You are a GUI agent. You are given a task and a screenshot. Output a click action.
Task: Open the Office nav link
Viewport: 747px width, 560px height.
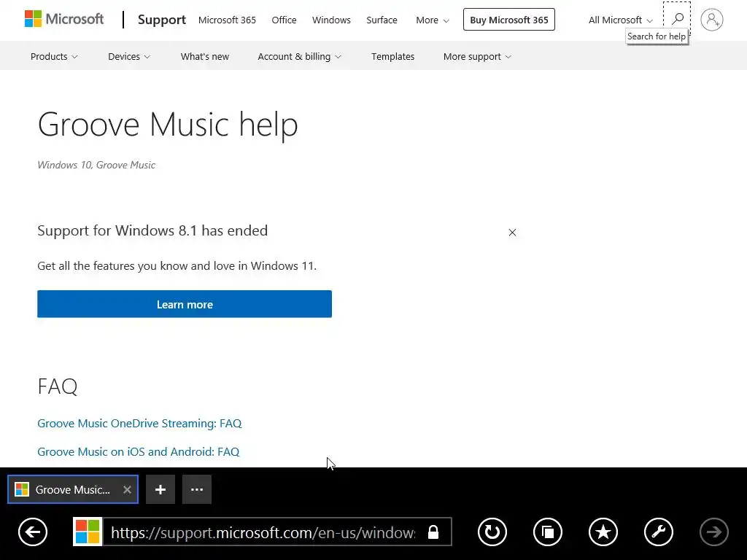[284, 20]
